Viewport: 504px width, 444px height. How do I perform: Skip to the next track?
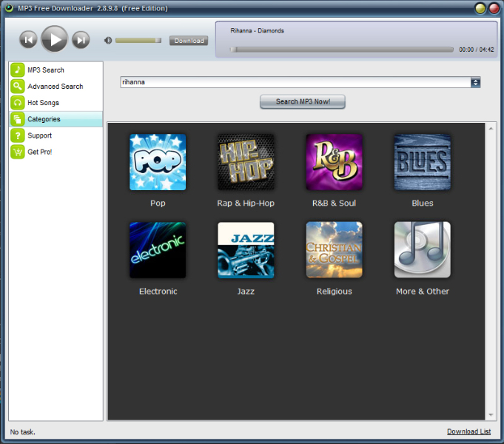point(81,40)
